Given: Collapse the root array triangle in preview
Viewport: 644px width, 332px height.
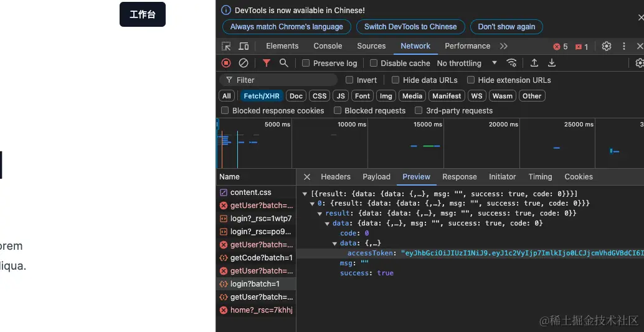Looking at the screenshot, I should point(305,194).
